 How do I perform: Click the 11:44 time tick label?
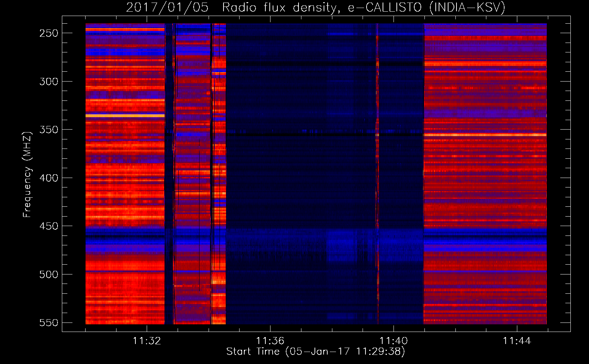pyautogui.click(x=517, y=341)
